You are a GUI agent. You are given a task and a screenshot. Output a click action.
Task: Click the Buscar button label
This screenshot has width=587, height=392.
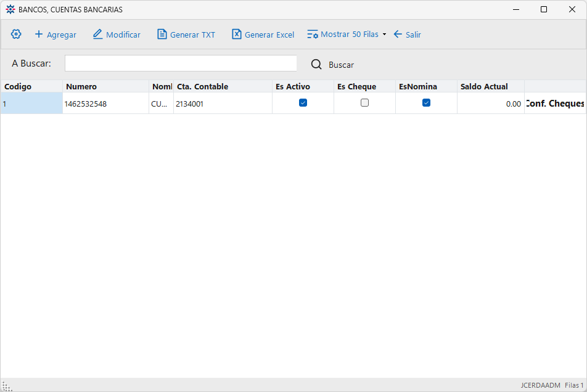tap(341, 65)
